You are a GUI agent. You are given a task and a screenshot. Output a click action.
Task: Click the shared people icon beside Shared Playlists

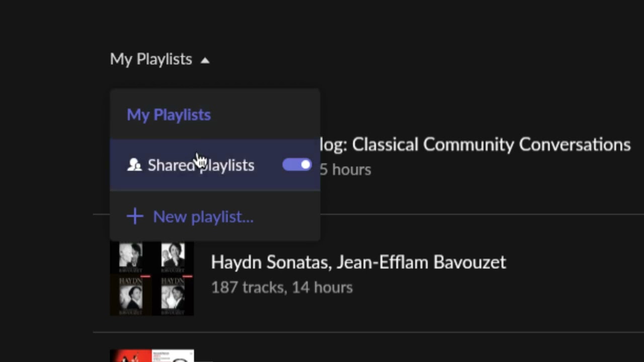click(x=134, y=165)
